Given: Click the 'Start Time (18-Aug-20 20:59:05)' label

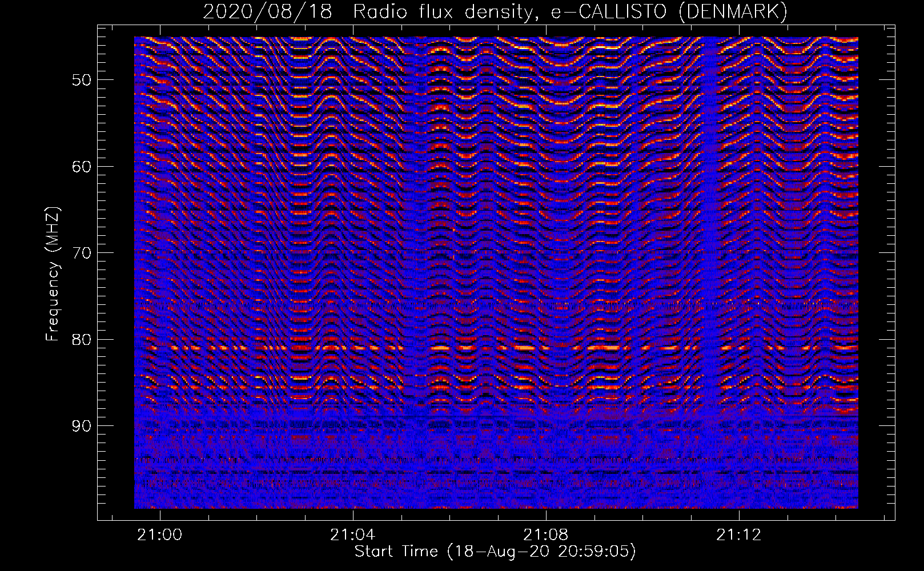Looking at the screenshot, I should point(495,552).
